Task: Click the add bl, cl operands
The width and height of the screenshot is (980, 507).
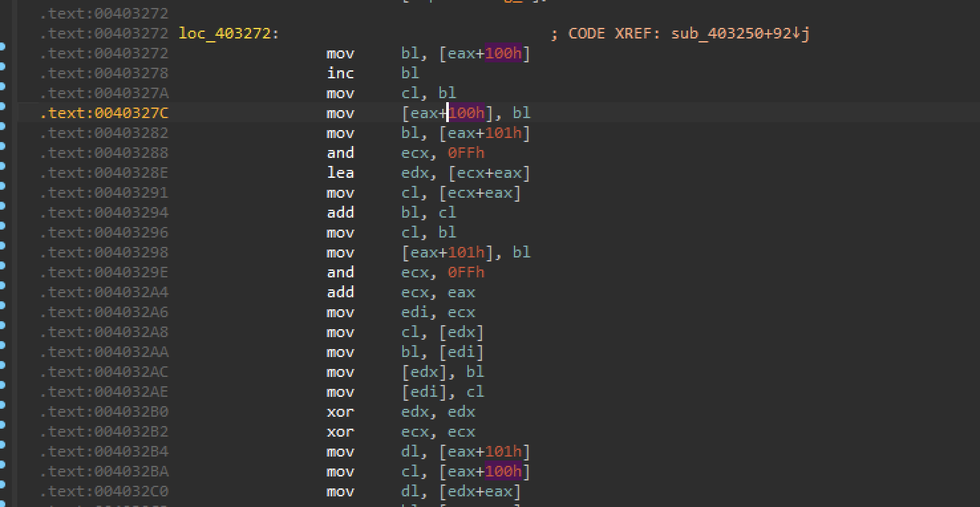Action: (x=428, y=212)
